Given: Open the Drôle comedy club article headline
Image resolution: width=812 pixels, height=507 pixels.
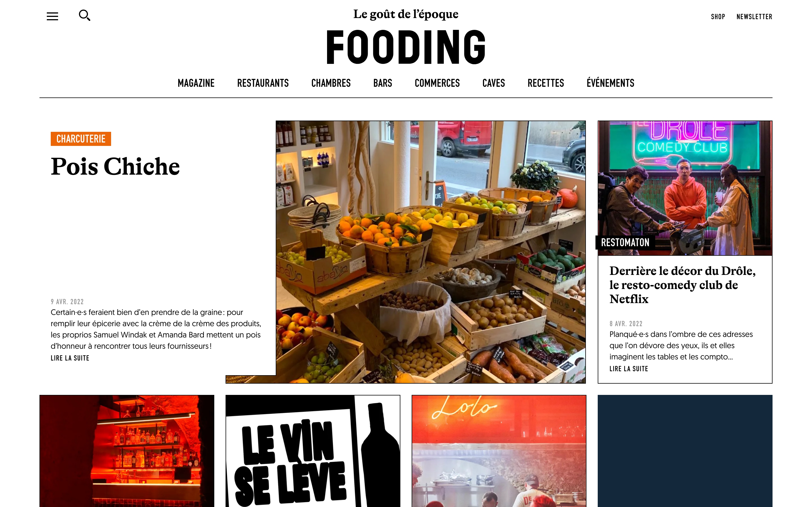Looking at the screenshot, I should pyautogui.click(x=682, y=285).
